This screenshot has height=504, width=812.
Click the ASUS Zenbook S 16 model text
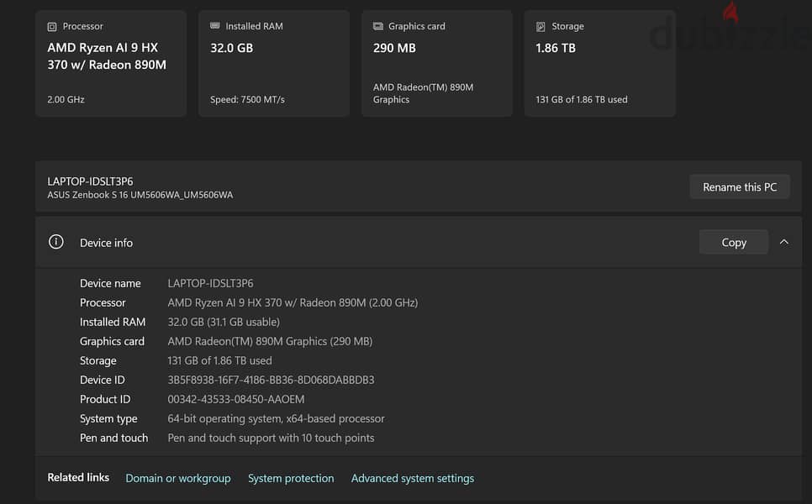140,195
